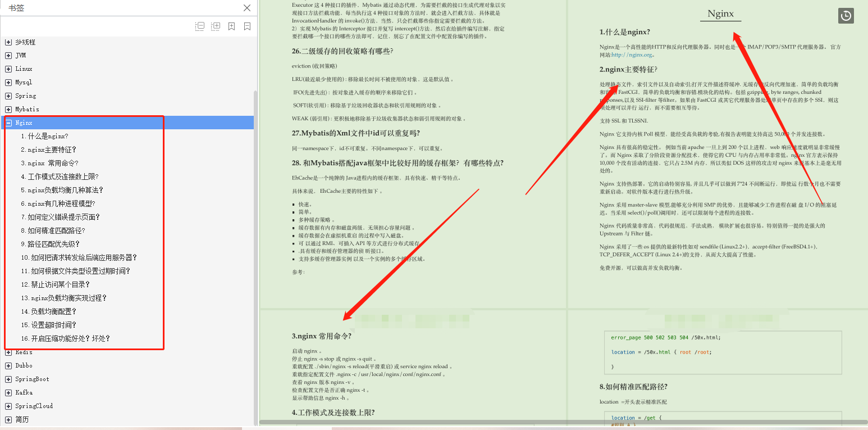
Task: Select the Kafka bookmark label
Action: 24,392
